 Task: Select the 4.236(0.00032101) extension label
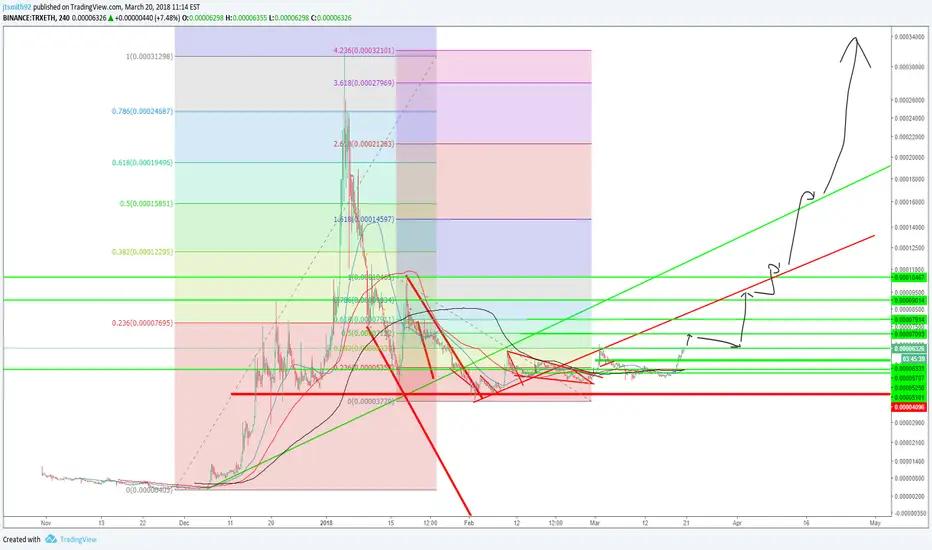coord(364,51)
